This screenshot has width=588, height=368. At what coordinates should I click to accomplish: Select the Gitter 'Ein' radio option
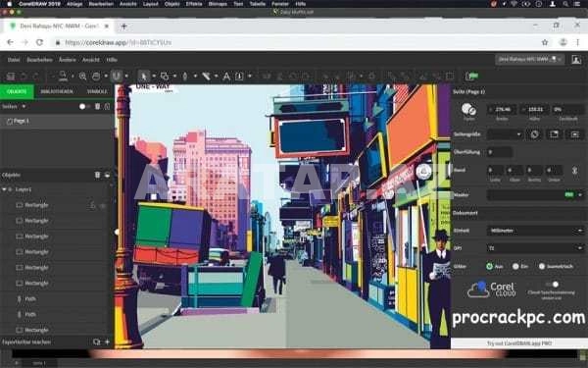[x=515, y=266]
